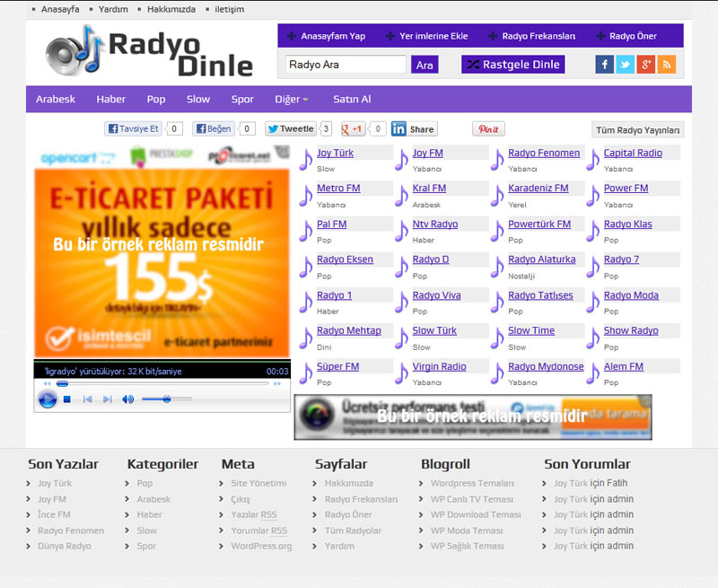Open Tüm Radyo Yayınları button

[637, 130]
